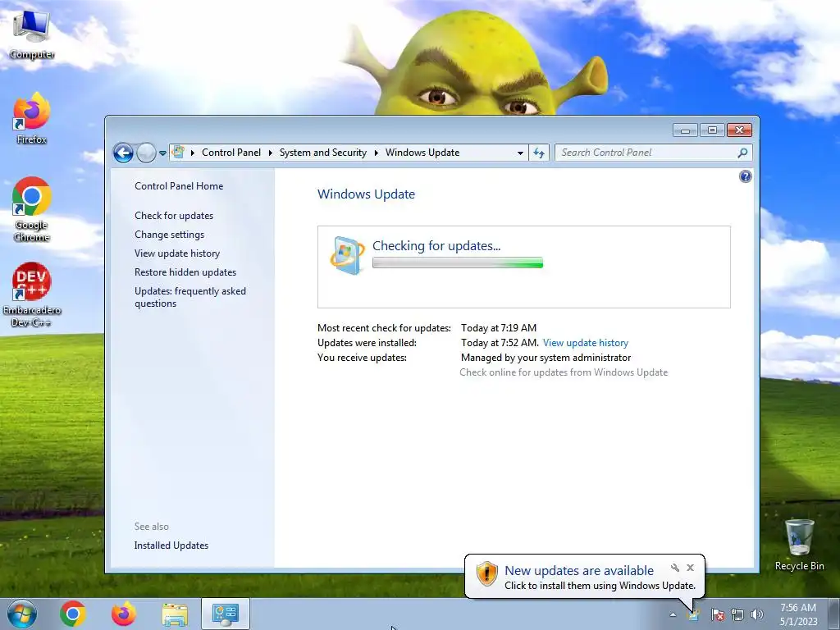Launch Chrome from the taskbar
Image resolution: width=840 pixels, height=630 pixels.
tap(73, 614)
